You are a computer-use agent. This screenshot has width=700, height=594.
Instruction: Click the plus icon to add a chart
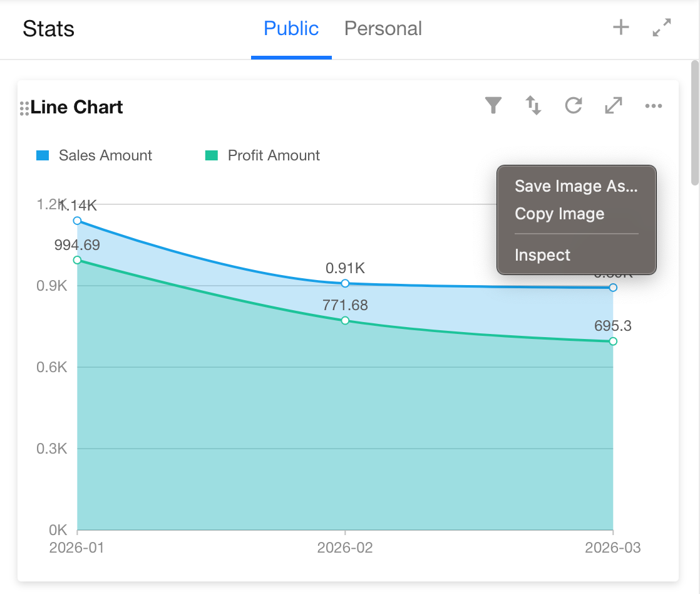(x=620, y=28)
